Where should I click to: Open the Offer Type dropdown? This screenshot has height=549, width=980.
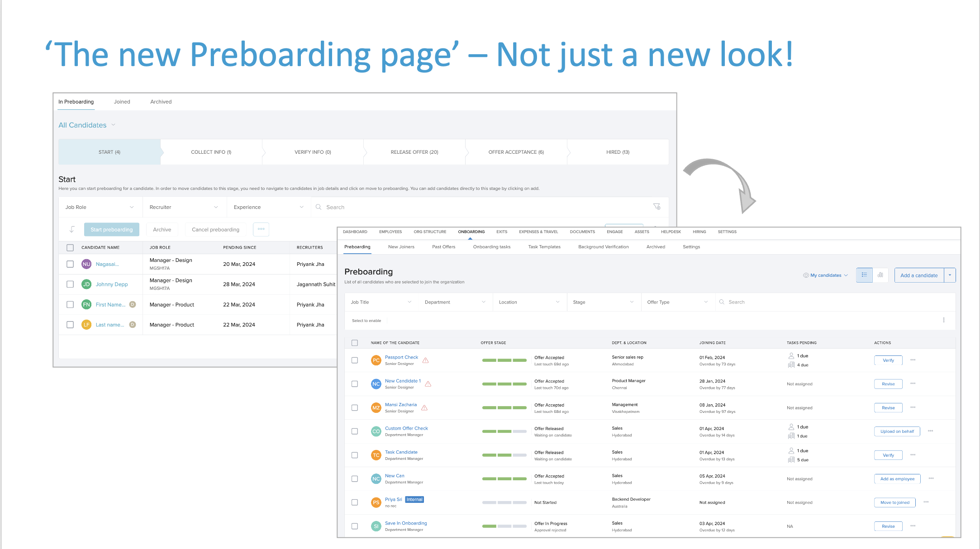pyautogui.click(x=677, y=302)
